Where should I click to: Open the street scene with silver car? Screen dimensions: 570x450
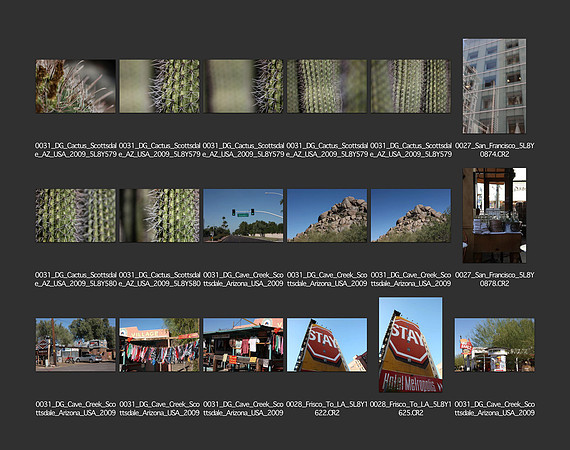(76, 345)
